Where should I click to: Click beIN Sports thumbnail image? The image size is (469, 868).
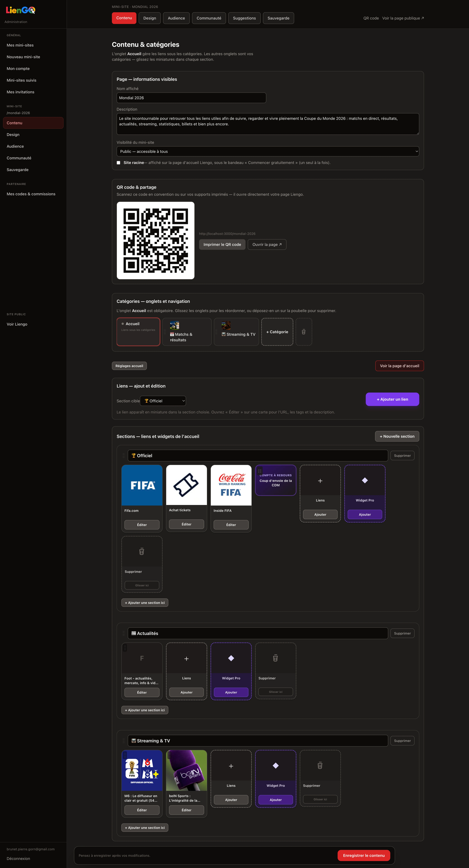tap(186, 771)
